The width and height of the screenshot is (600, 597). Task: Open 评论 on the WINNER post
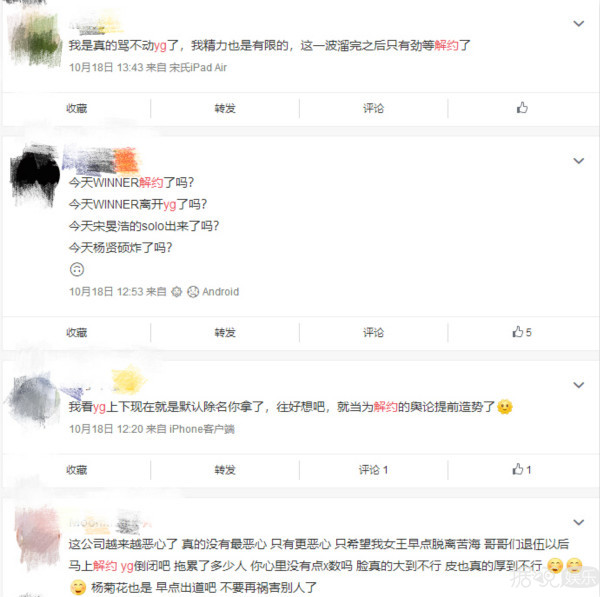(x=373, y=333)
